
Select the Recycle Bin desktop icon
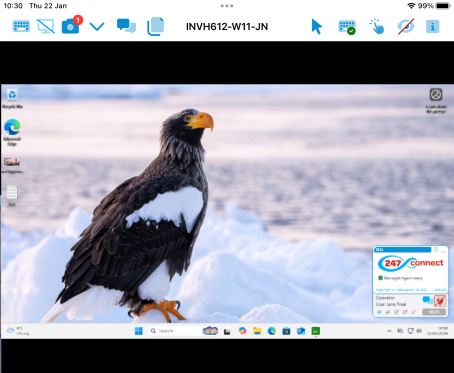[12, 99]
